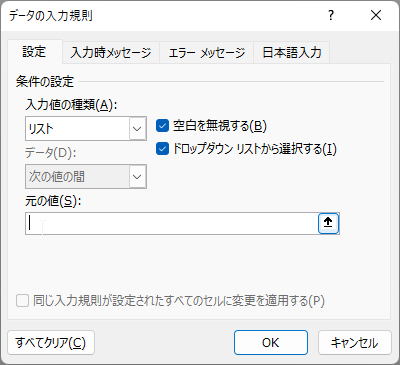Click the すべてクリア button
The height and width of the screenshot is (365, 400).
click(51, 343)
